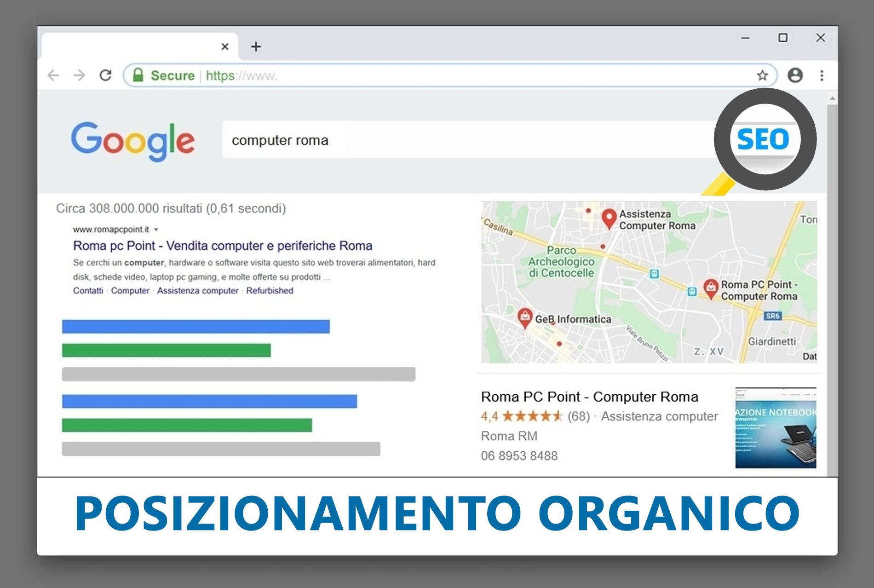Click the 'Roma PC Point' map pin
This screenshot has height=588, width=874.
point(711,288)
